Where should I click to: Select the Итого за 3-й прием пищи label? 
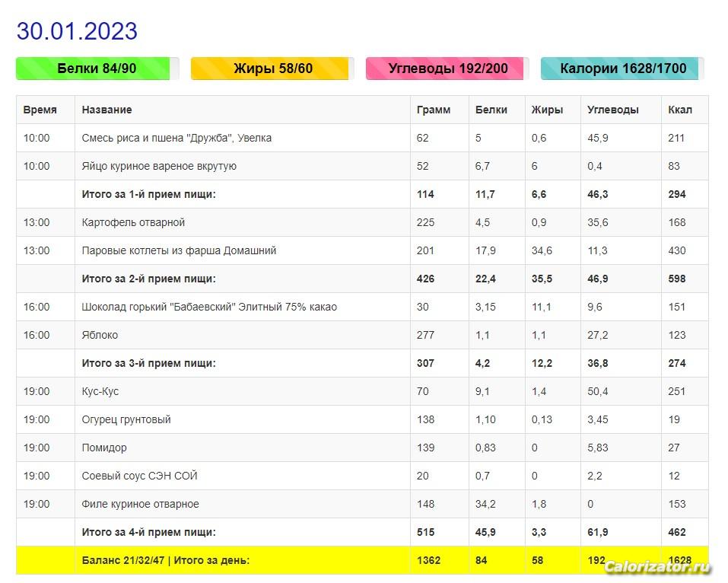click(x=148, y=363)
